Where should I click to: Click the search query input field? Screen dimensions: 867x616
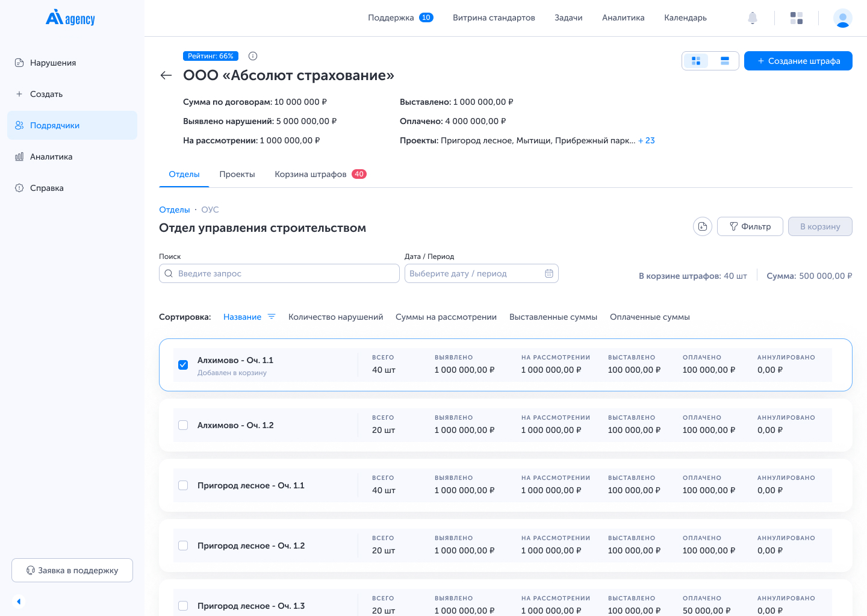click(279, 273)
